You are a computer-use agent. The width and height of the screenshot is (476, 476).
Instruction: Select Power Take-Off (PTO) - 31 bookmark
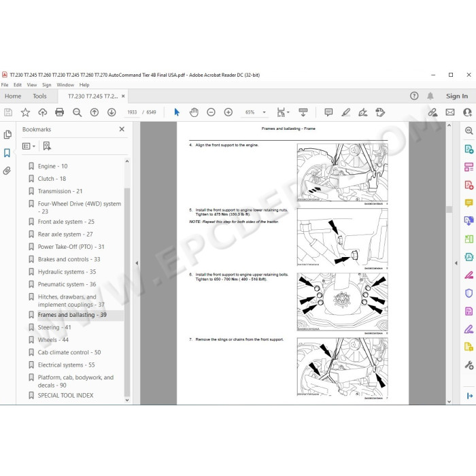click(x=71, y=246)
